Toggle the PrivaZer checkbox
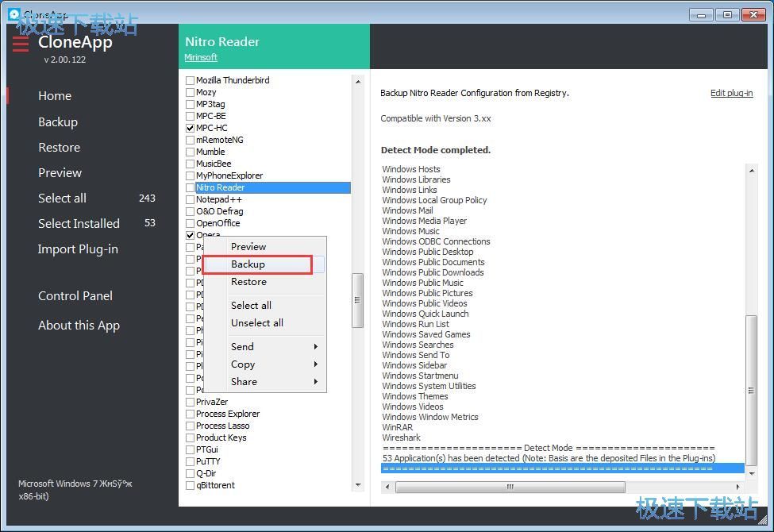 [190, 402]
